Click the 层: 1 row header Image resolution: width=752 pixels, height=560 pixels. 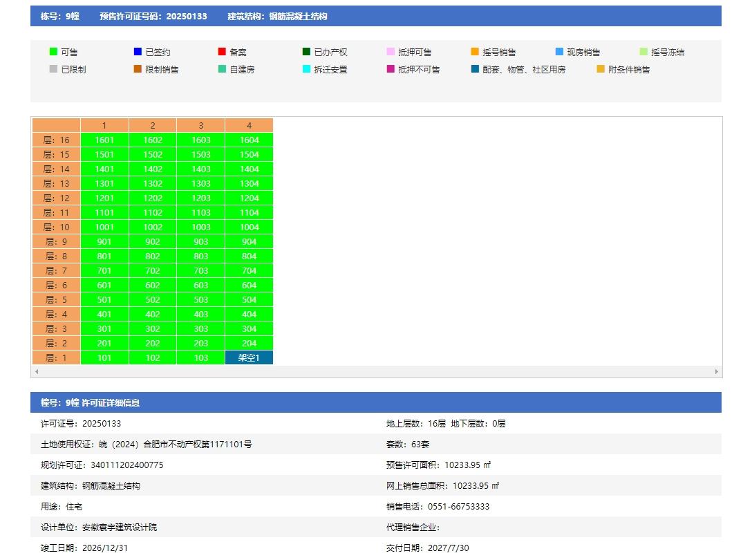[56, 357]
